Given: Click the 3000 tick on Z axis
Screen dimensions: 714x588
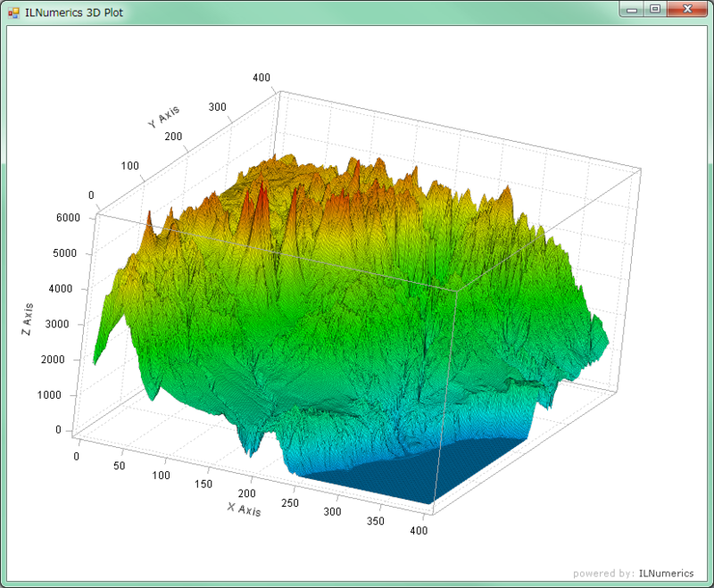Looking at the screenshot, I should [x=57, y=325].
